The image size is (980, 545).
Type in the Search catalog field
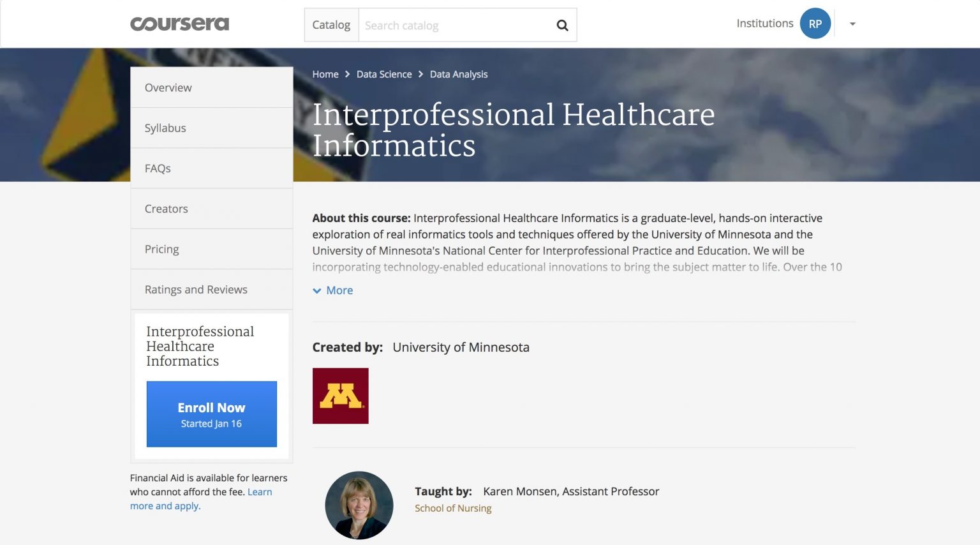[453, 26]
